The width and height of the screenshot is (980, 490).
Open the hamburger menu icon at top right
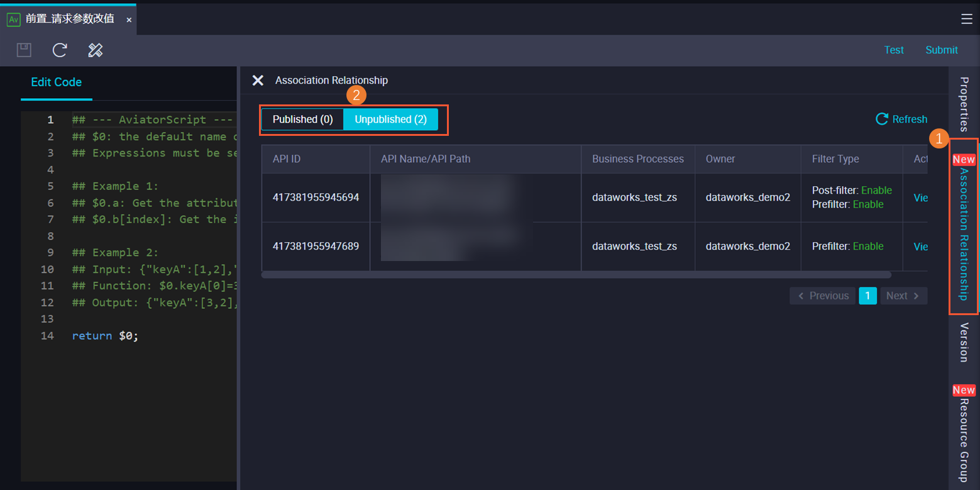tap(967, 19)
